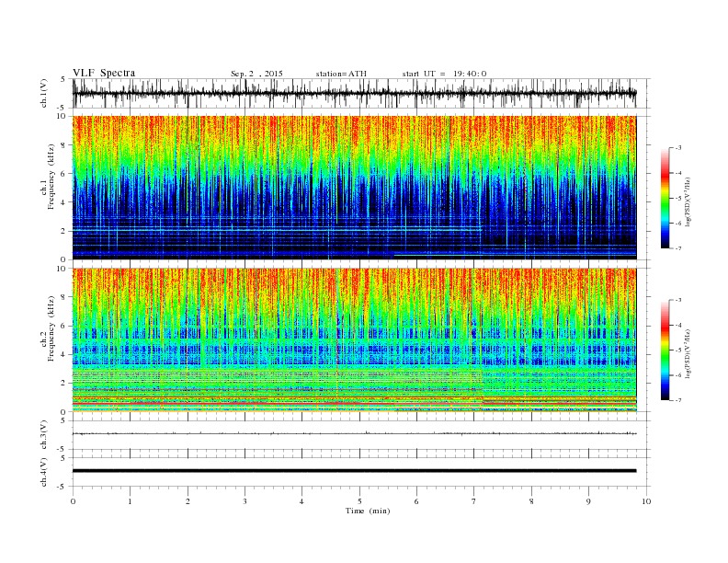Image resolution: width=728 pixels, height=563 pixels.
Task: Click the "10" kHz tick of ch.1 spectrogram
Action: pyautogui.click(x=62, y=116)
